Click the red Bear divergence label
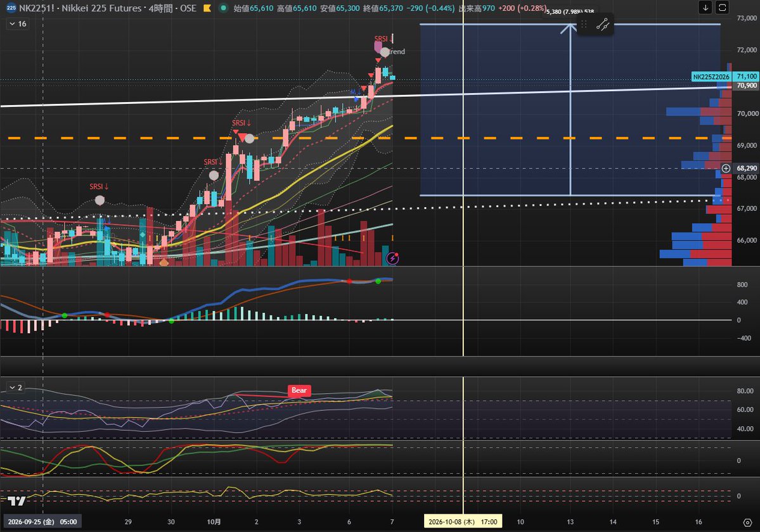The height and width of the screenshot is (532, 760). (299, 391)
